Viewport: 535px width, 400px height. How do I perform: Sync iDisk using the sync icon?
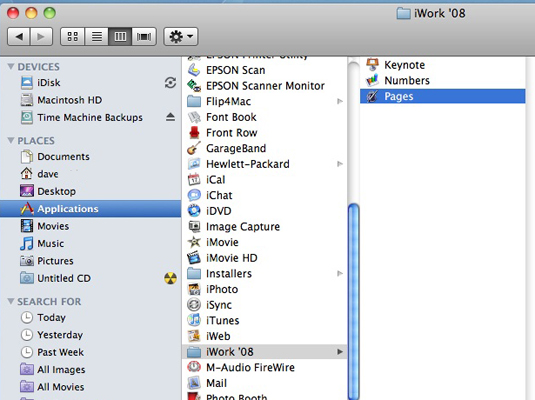[x=170, y=83]
